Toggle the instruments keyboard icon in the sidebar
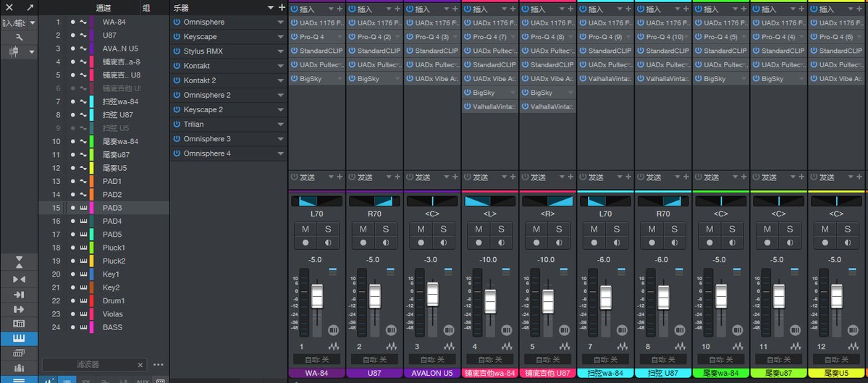 tap(19, 338)
